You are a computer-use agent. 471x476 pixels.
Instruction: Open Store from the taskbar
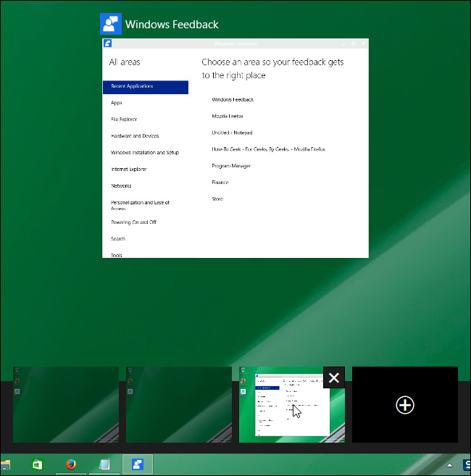[x=38, y=464]
